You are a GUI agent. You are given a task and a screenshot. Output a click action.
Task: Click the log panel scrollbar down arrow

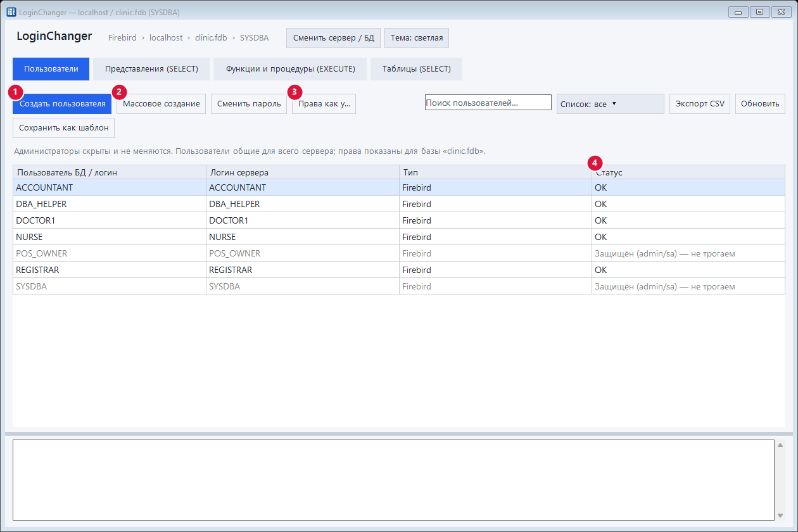pyautogui.click(x=780, y=515)
